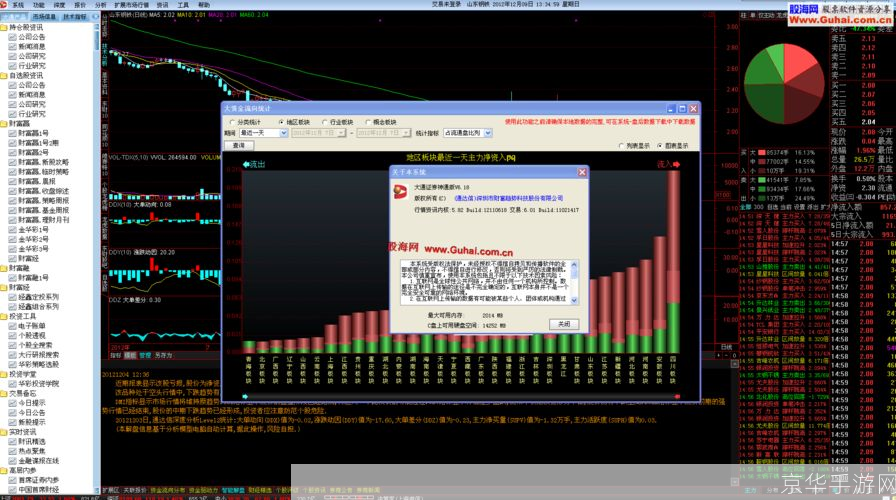Image resolution: width=896 pixels, height=500 pixels.
Task: Click icon beside 华彩投资学院 item
Action: tap(13, 383)
